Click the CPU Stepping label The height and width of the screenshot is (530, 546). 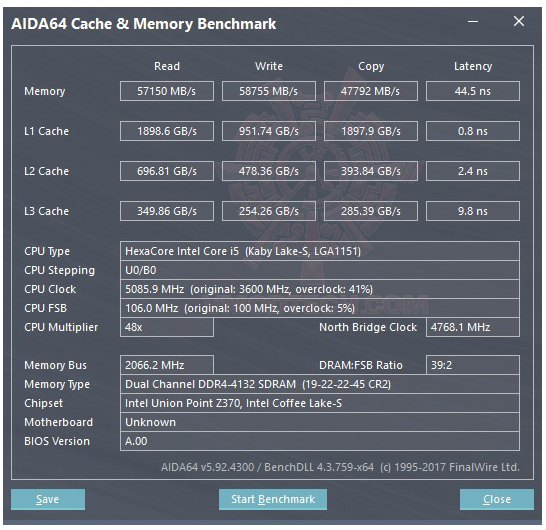click(x=60, y=271)
